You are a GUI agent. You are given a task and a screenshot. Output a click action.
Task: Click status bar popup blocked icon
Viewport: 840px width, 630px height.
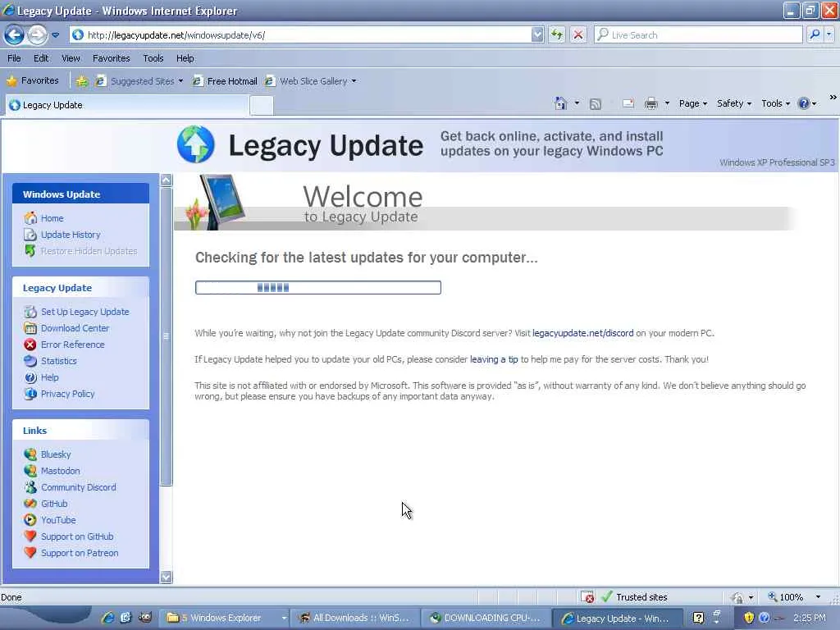587,597
